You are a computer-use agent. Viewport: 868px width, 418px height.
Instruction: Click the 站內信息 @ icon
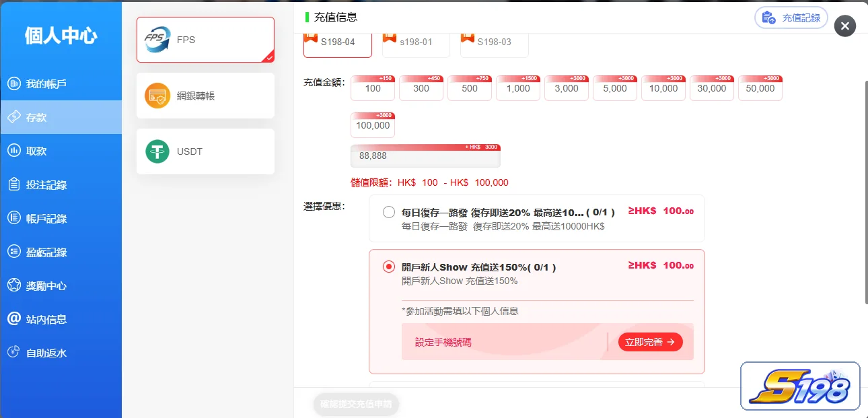pos(13,318)
